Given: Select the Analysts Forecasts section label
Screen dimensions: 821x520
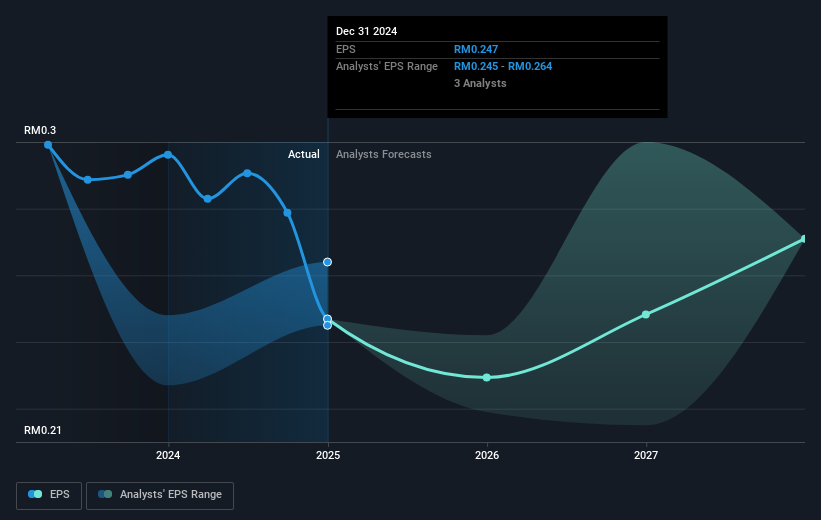Looking at the screenshot, I should click(384, 154).
